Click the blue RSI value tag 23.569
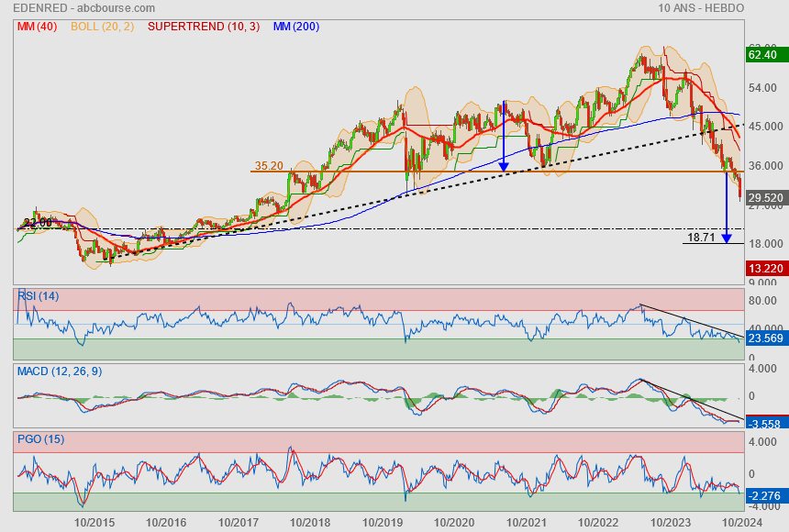 (765, 338)
